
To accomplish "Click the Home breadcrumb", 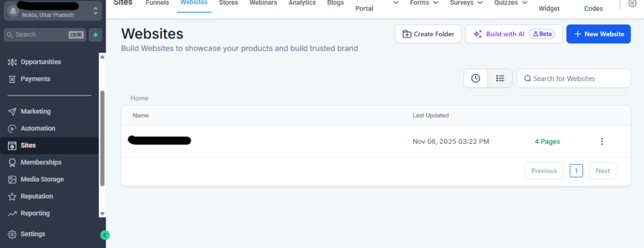I will pyautogui.click(x=139, y=99).
